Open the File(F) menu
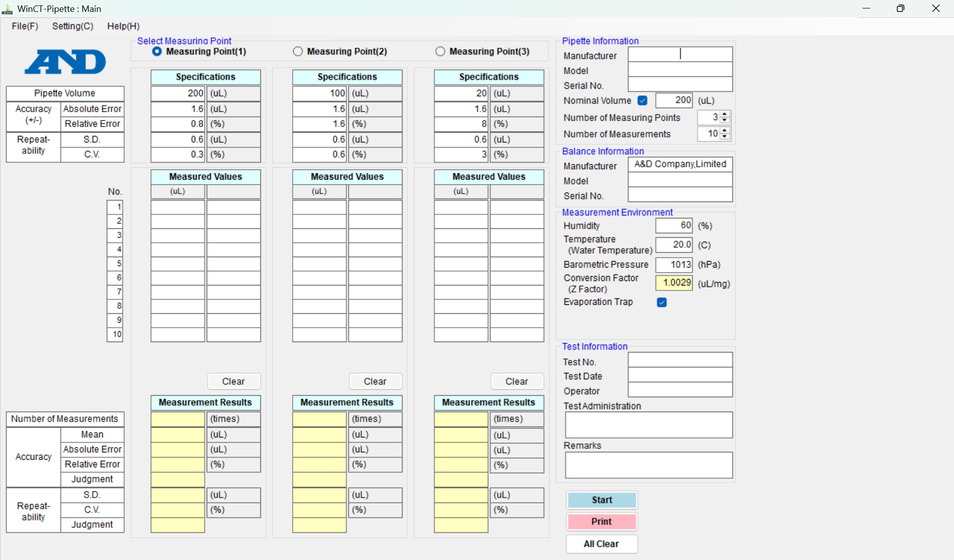This screenshot has width=954, height=560. coord(25,26)
